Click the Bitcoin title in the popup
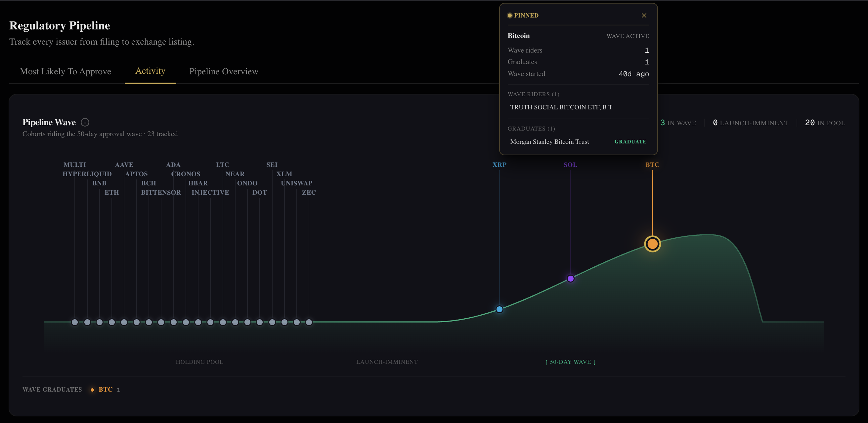The image size is (868, 423). tap(519, 36)
